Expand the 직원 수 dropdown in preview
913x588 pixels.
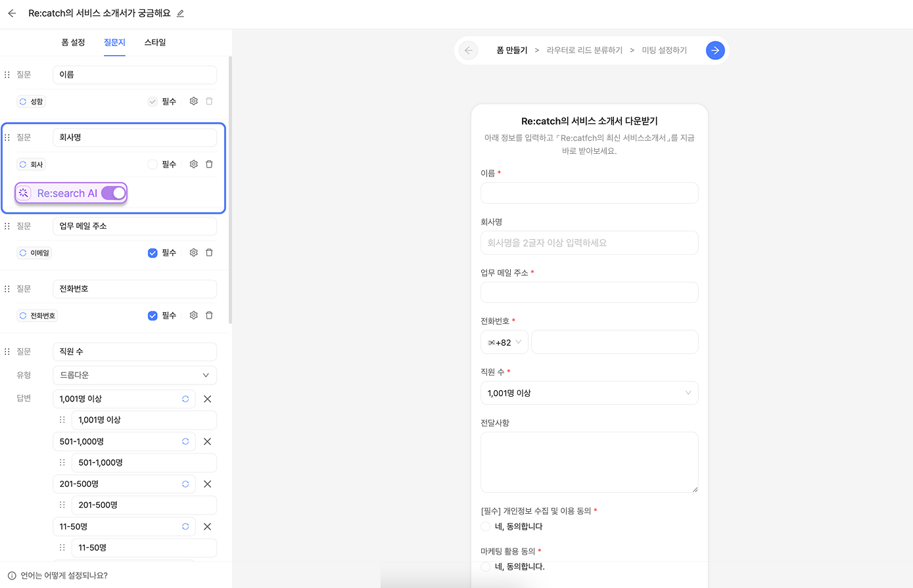click(590, 393)
